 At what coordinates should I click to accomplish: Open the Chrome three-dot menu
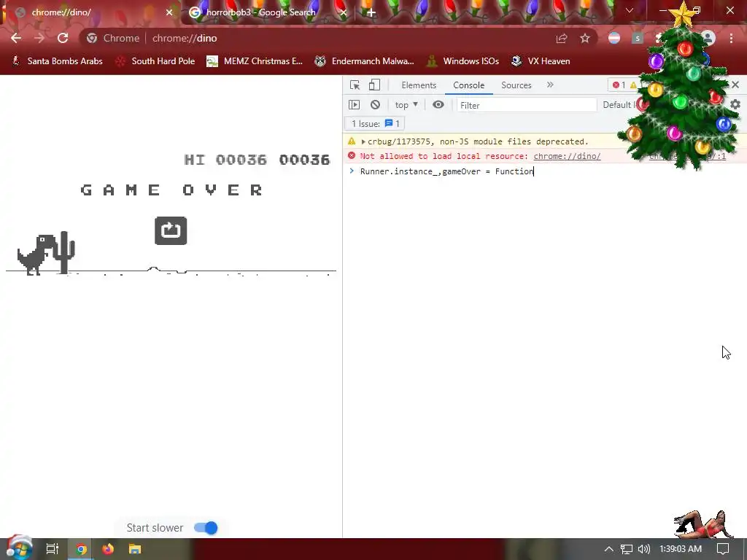coord(731,38)
